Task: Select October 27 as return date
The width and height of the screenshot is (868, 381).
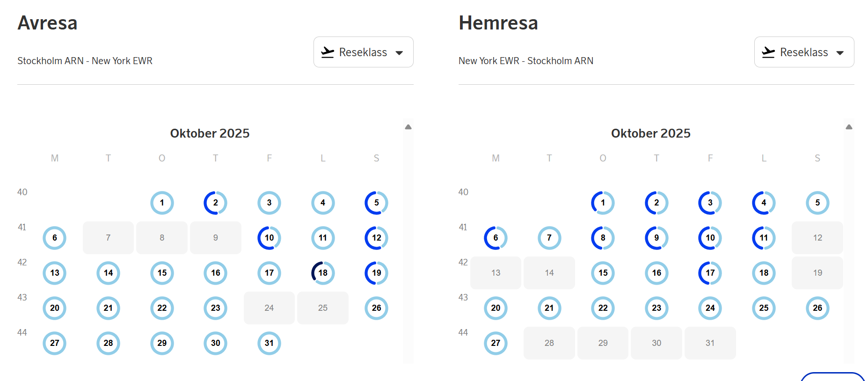Action: point(496,343)
